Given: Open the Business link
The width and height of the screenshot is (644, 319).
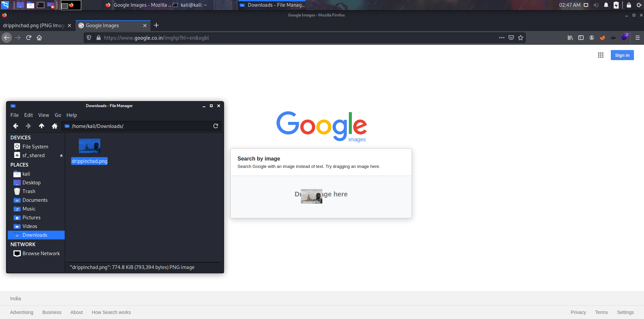Looking at the screenshot, I should point(52,312).
